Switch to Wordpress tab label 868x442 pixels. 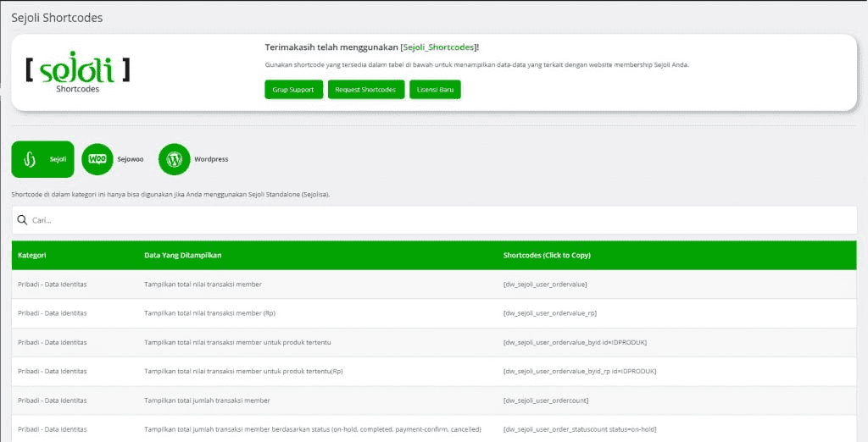[211, 159]
